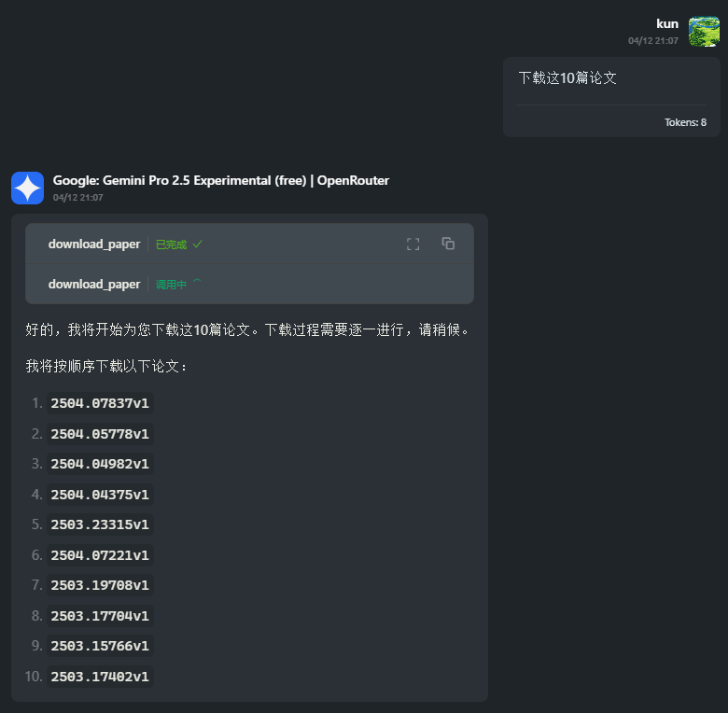Viewport: 728px width, 713px height.
Task: Copy the download_paper tool call result
Action: point(448,244)
